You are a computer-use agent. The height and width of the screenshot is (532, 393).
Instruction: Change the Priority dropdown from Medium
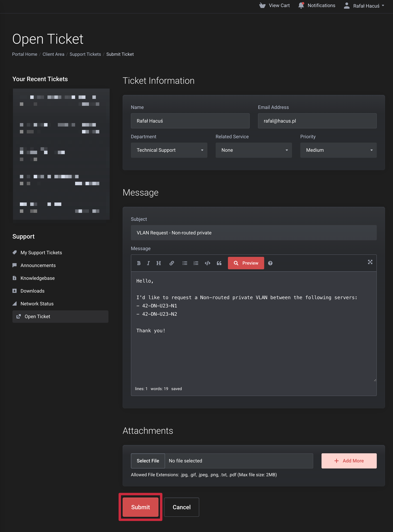click(338, 150)
